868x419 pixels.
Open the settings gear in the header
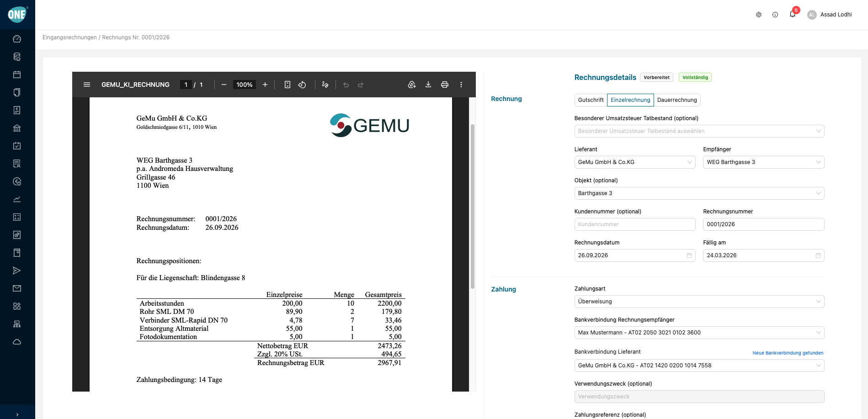click(x=759, y=15)
